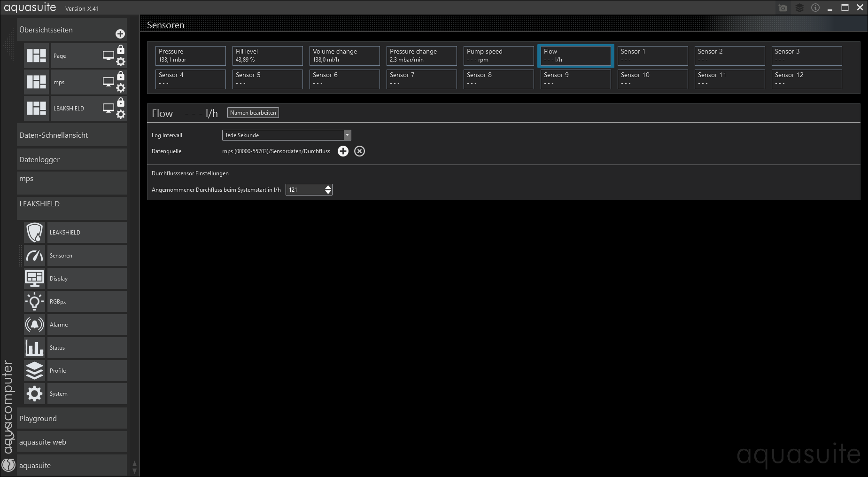The image size is (868, 477).
Task: Select the Pressure sensor tile
Action: click(190, 55)
